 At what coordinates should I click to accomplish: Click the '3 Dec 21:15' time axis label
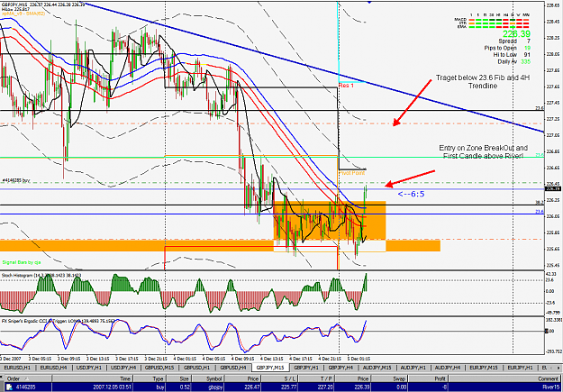[x=156, y=360]
